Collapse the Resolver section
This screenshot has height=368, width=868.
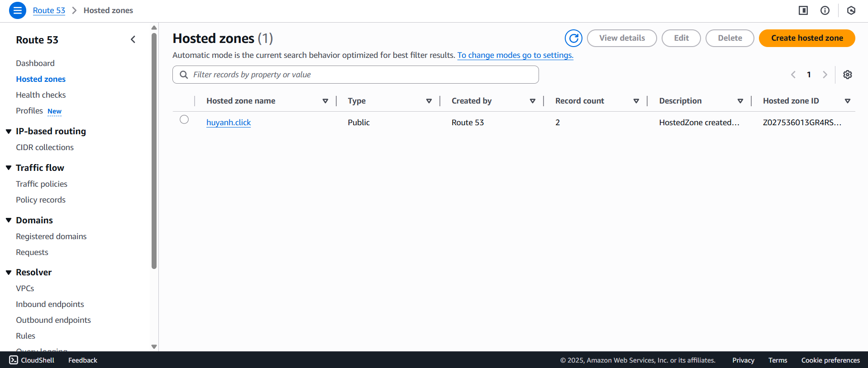pos(9,272)
